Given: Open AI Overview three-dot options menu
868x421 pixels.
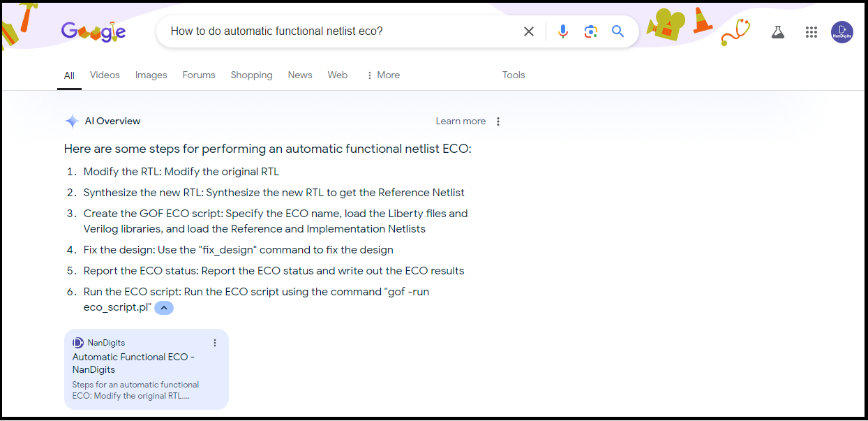Looking at the screenshot, I should (x=498, y=121).
